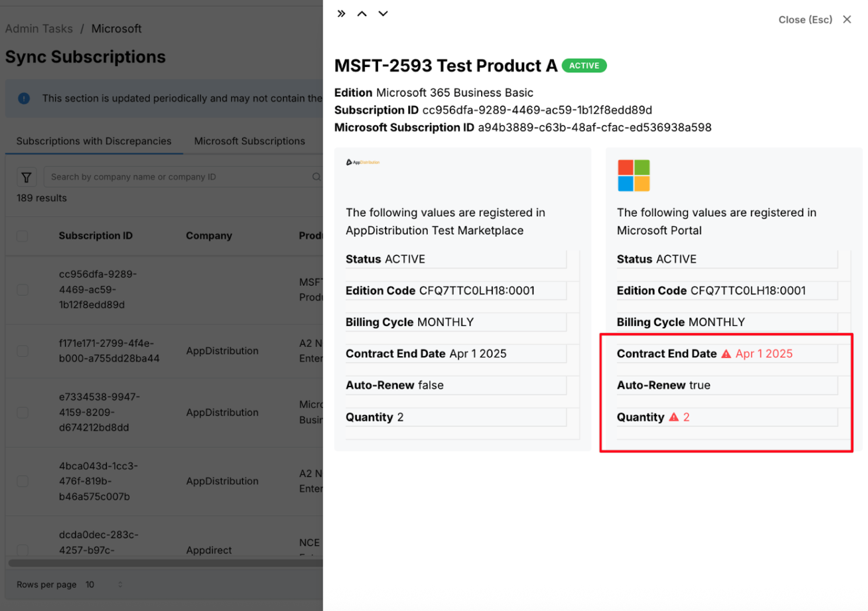Click the Microsoft logo in the right card
The height and width of the screenshot is (611, 868).
coord(633,175)
